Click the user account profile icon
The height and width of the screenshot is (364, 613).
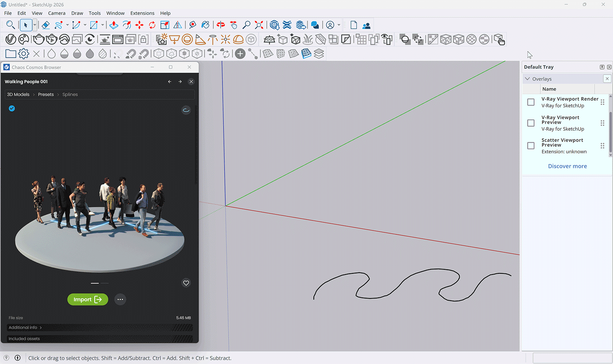330,25
